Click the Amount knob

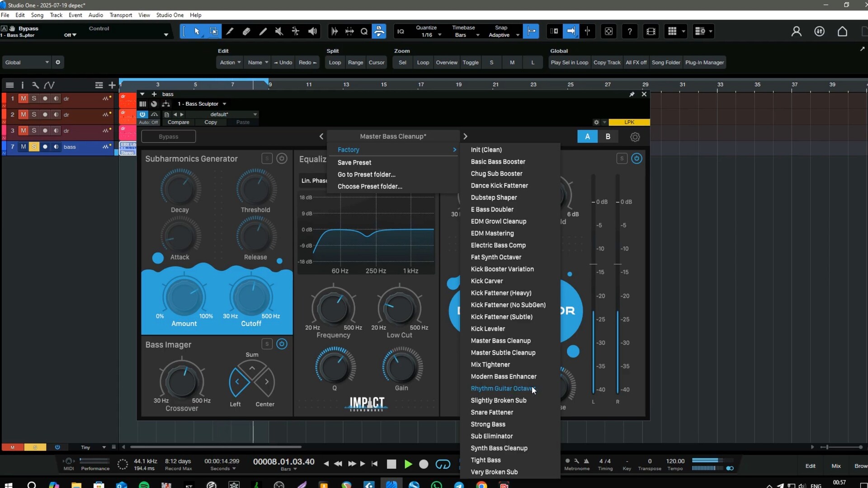point(184,297)
